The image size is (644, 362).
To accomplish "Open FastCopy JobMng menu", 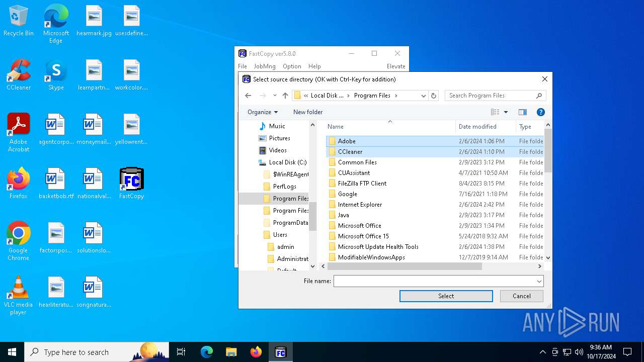I will [265, 66].
